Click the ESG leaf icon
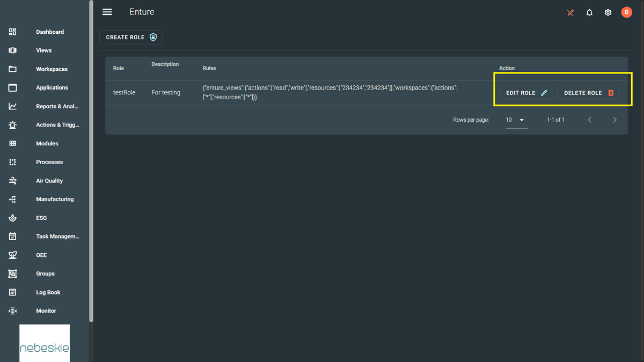 point(12,218)
